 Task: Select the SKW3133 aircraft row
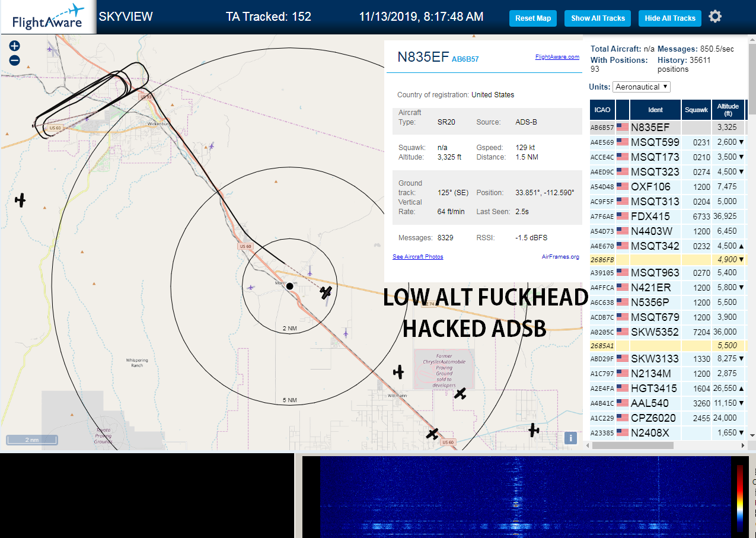[668, 359]
